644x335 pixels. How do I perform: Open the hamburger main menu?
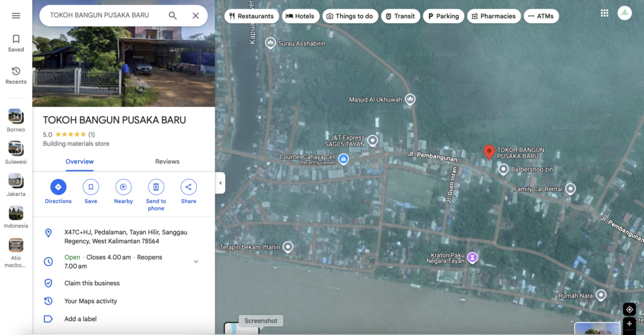pos(16,16)
